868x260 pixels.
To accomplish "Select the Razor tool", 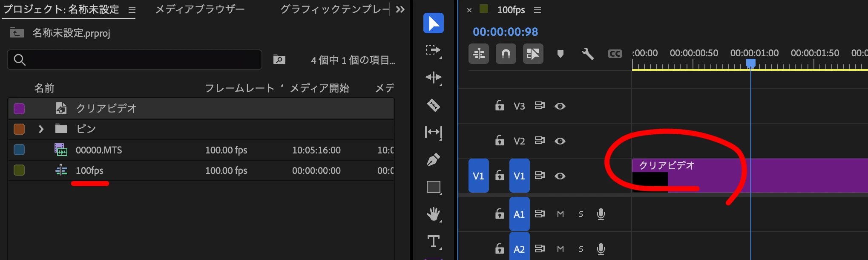I will [434, 105].
